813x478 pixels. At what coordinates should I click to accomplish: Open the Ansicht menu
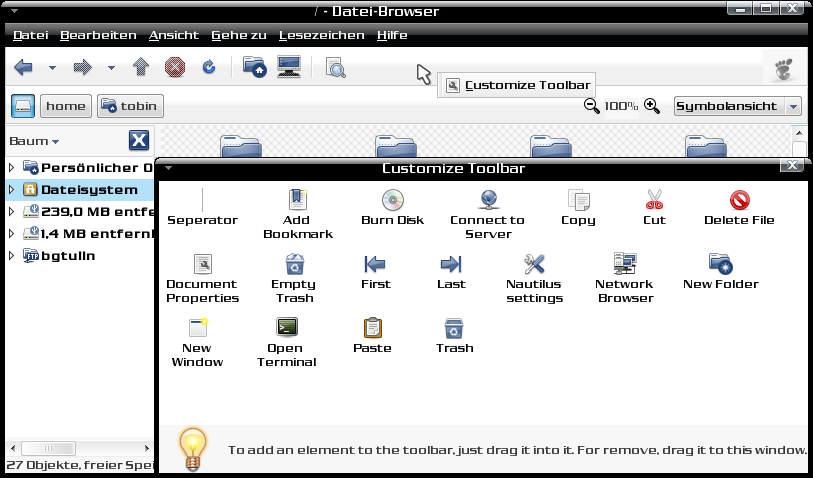(174, 35)
